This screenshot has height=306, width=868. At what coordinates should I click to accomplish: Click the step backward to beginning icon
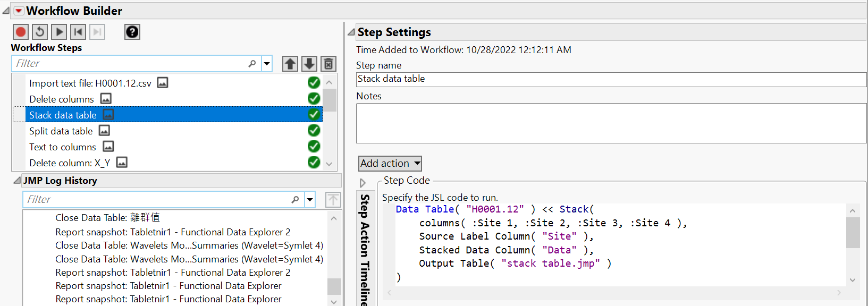pos(78,32)
